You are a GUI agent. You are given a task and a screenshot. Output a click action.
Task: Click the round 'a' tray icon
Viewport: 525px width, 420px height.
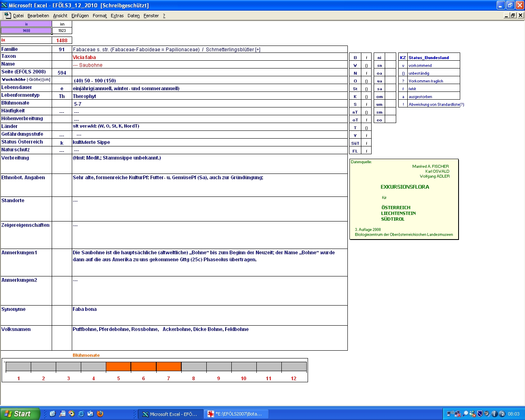click(x=502, y=414)
